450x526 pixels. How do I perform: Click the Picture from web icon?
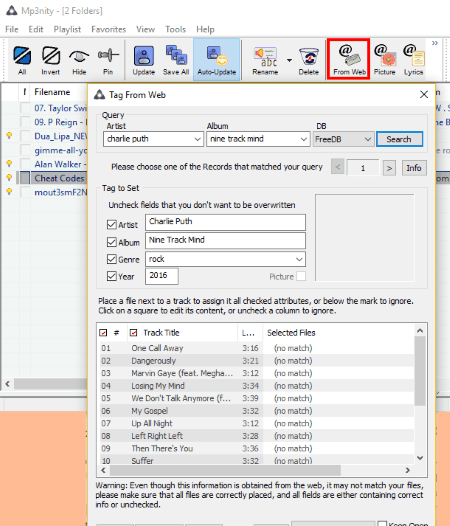385,60
